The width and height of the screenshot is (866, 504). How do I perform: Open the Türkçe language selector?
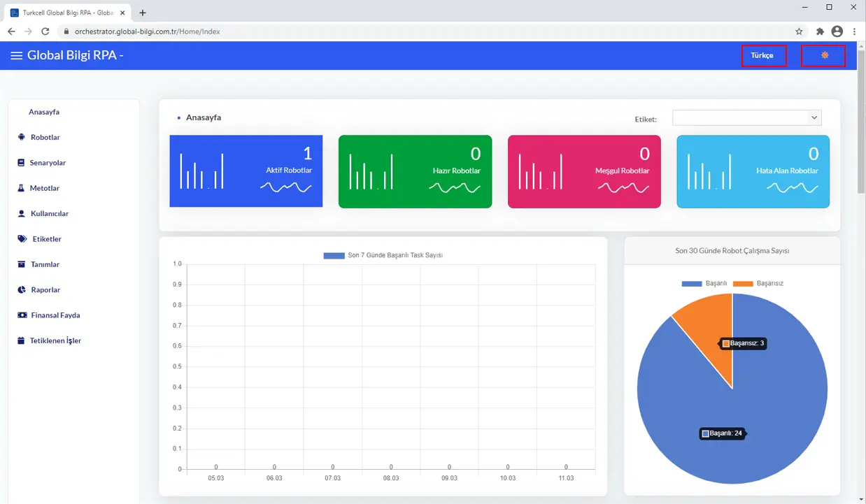pos(762,55)
